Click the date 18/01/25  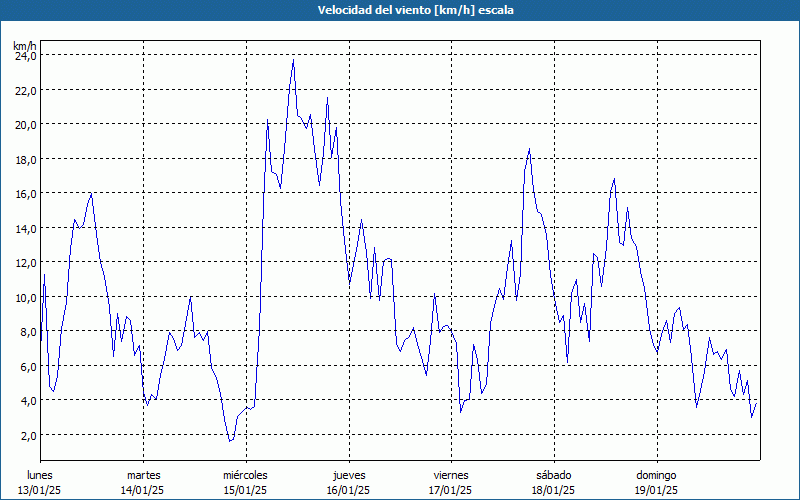[553, 490]
